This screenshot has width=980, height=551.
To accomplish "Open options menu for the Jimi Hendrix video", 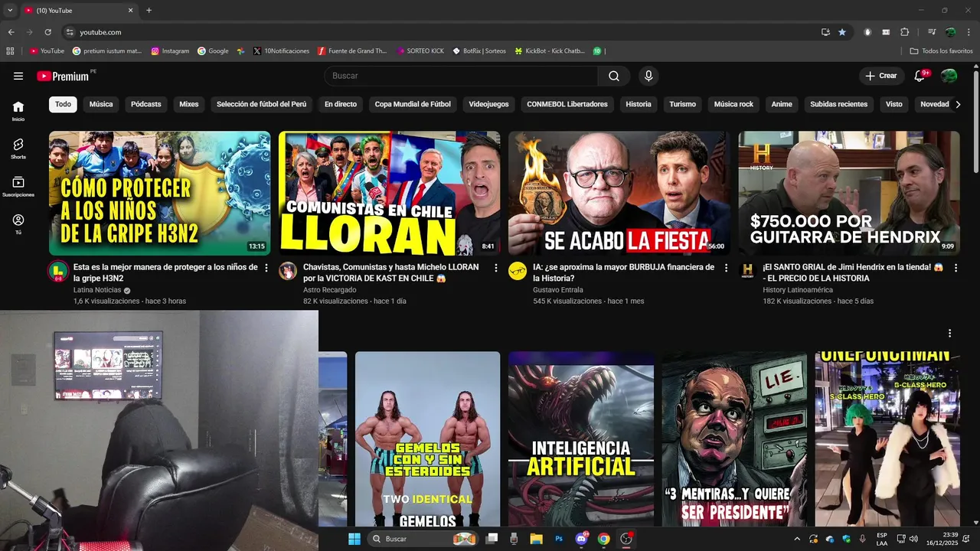I will coord(955,268).
